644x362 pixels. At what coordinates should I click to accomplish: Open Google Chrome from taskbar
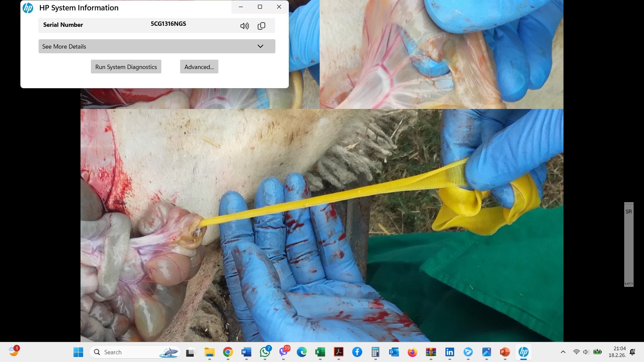228,352
